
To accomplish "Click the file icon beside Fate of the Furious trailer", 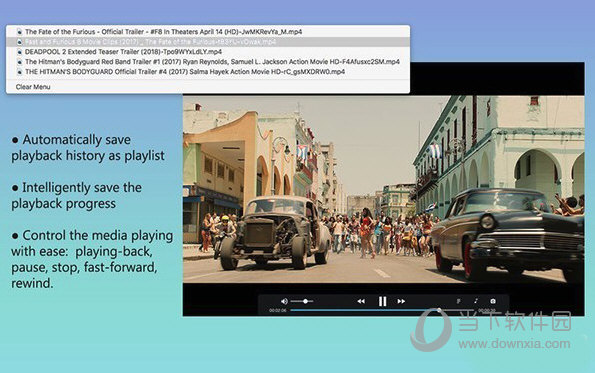I will pos(19,32).
